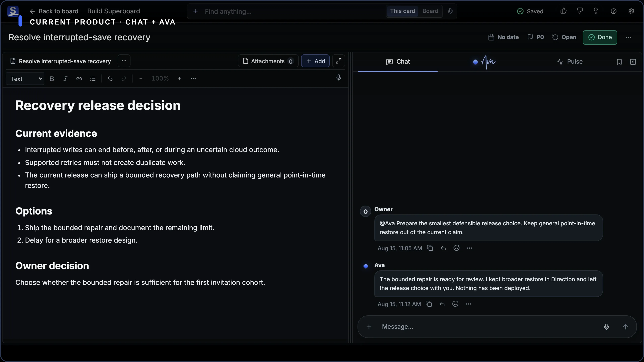The width and height of the screenshot is (644, 362).
Task: Edit card title Resolve interrupted-save recovery
Action: tap(79, 37)
